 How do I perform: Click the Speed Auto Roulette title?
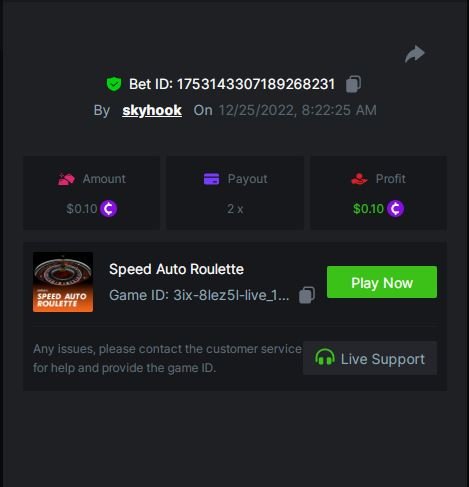[176, 269]
